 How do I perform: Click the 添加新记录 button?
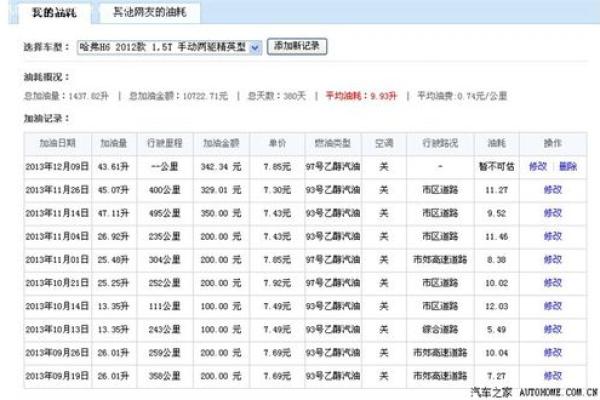pyautogui.click(x=298, y=47)
